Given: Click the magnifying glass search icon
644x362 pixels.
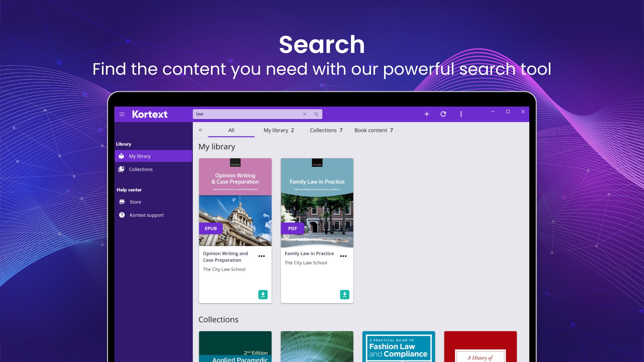Looking at the screenshot, I should (x=316, y=114).
